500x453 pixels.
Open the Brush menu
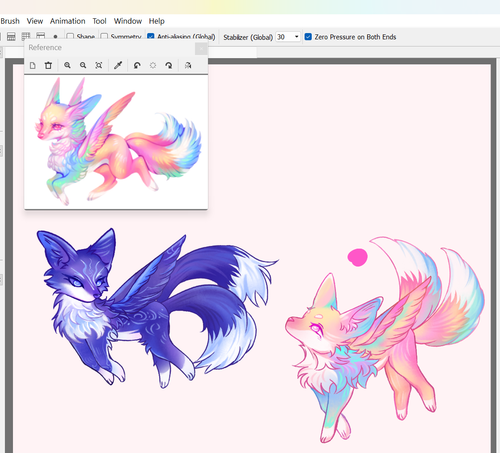coord(10,21)
